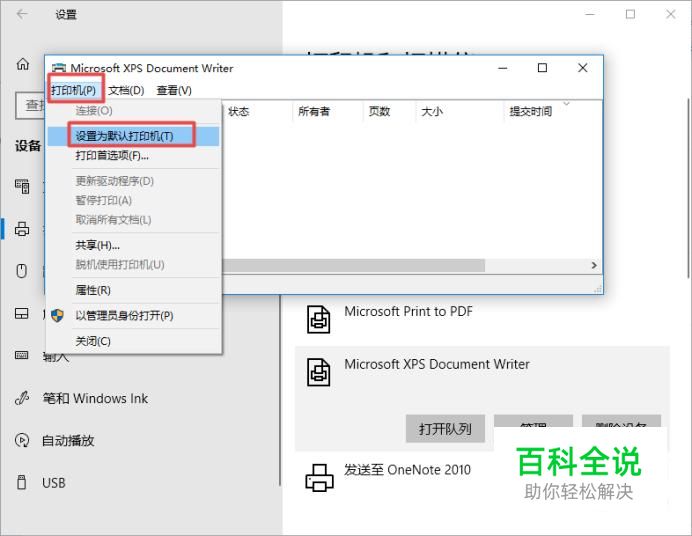The image size is (692, 536).
Task: Select the Bluetooth and devices sidebar icon
Action: click(22, 186)
